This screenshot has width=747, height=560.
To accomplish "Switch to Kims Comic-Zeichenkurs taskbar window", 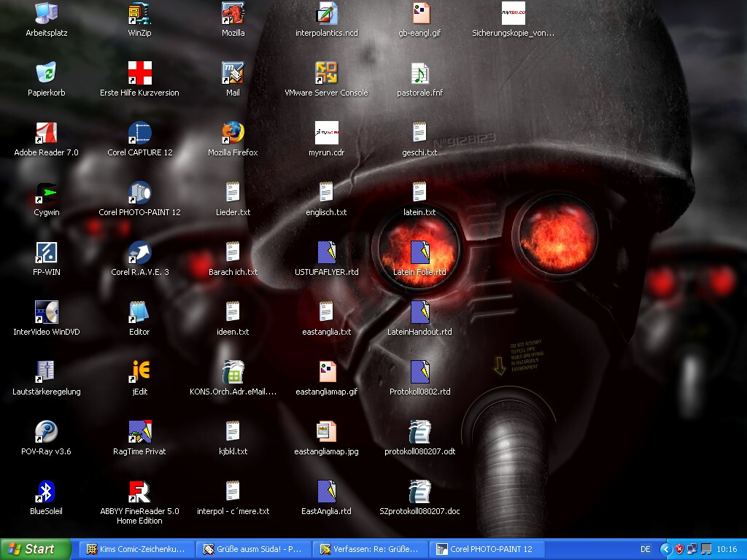I will point(136,549).
